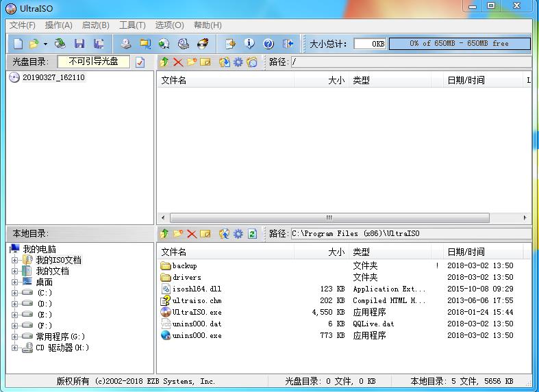Screen dimensions: 539x392
Task: Go up a folder in local pane
Action: point(164,234)
